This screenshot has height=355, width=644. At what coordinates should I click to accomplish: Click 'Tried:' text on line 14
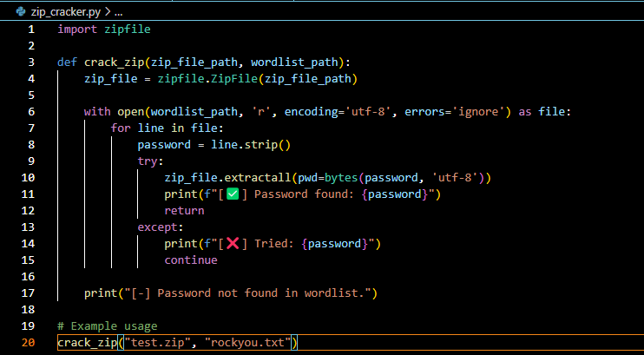(x=274, y=243)
